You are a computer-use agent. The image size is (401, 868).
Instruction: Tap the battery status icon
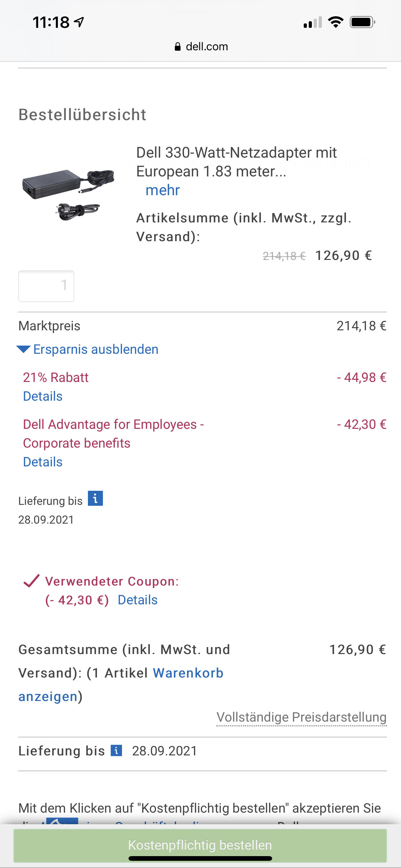click(x=362, y=22)
